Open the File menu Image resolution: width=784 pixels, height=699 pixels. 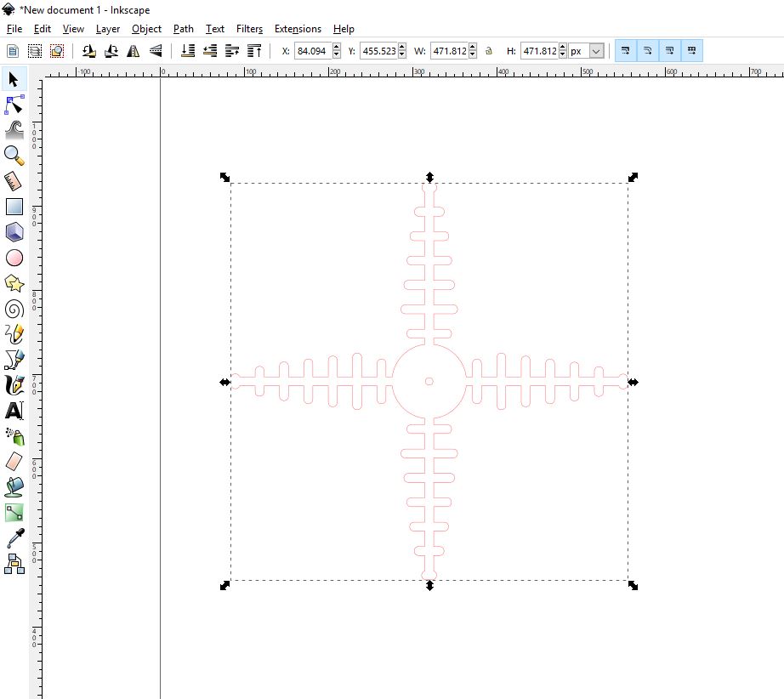tap(14, 29)
